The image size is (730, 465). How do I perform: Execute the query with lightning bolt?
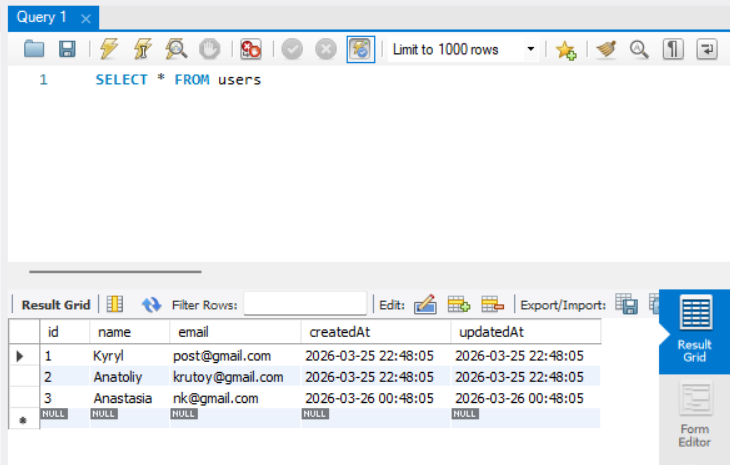pos(109,49)
